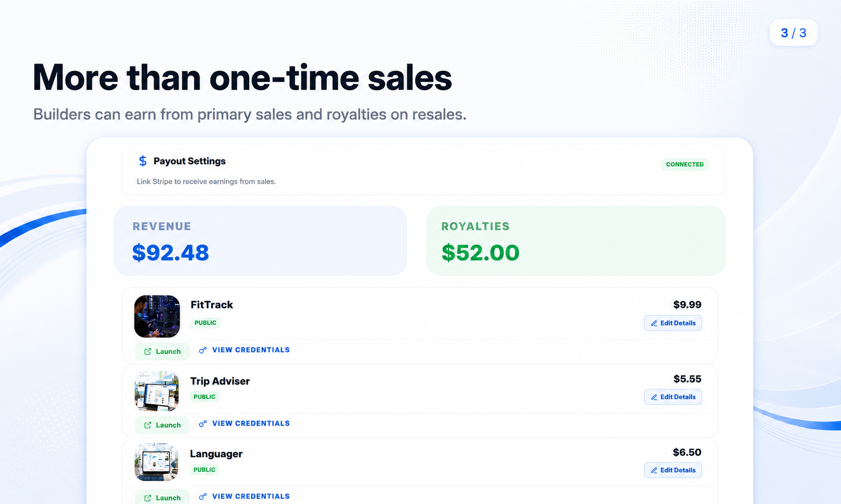
Task: Edit details of Languager
Action: pos(673,470)
